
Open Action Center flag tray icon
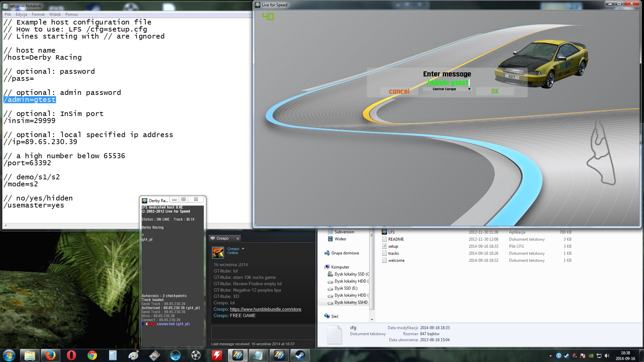click(x=583, y=356)
